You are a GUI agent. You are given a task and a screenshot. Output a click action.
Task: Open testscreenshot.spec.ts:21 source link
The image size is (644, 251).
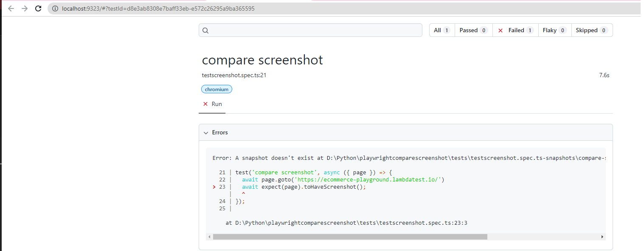[233, 75]
